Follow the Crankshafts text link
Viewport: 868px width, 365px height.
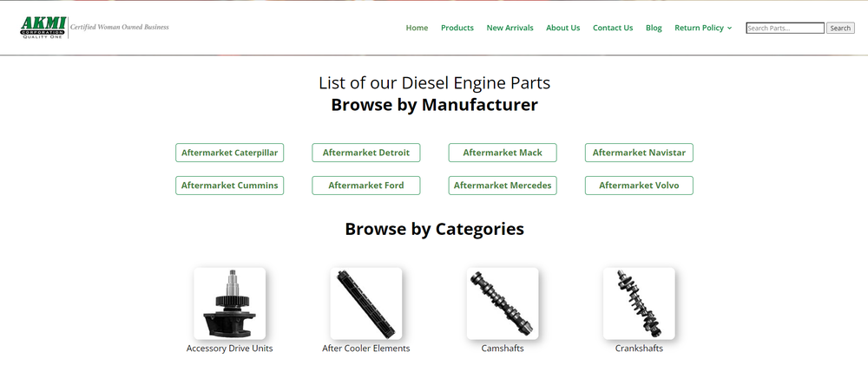pyautogui.click(x=639, y=349)
